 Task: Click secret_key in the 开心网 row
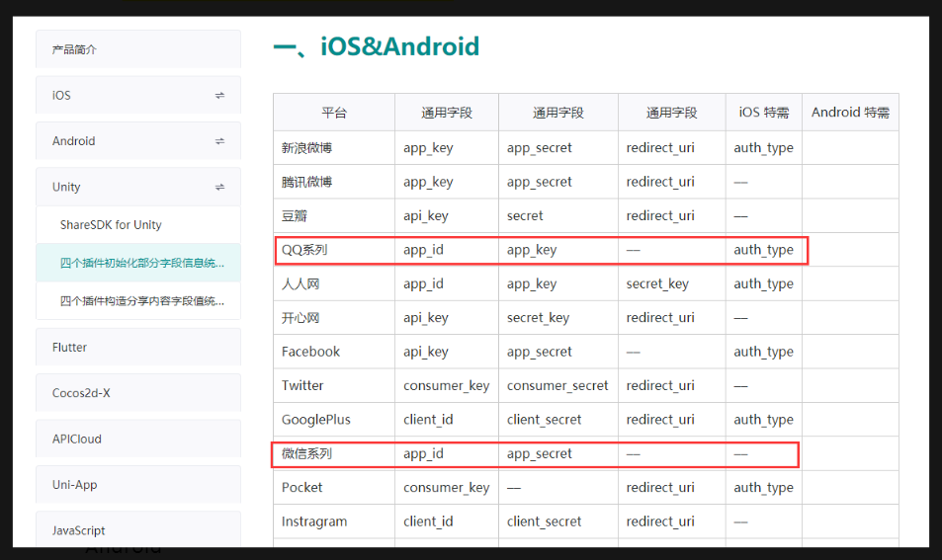pos(538,318)
